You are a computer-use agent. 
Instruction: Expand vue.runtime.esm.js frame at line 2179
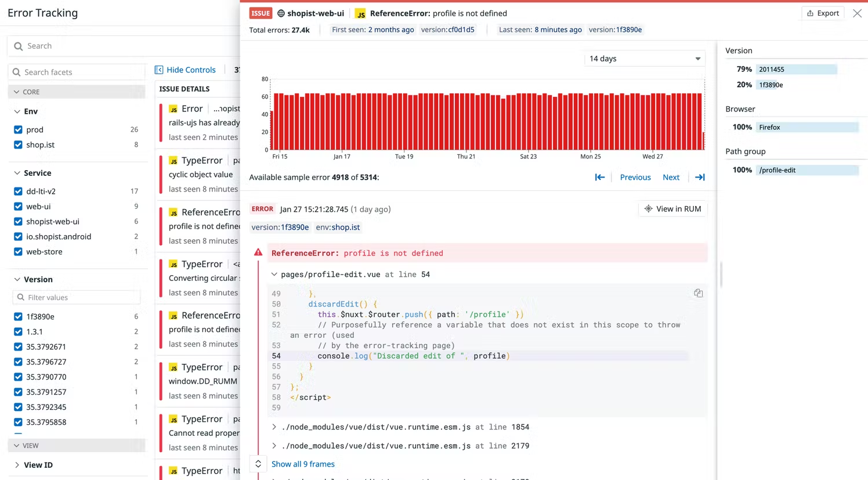point(274,446)
